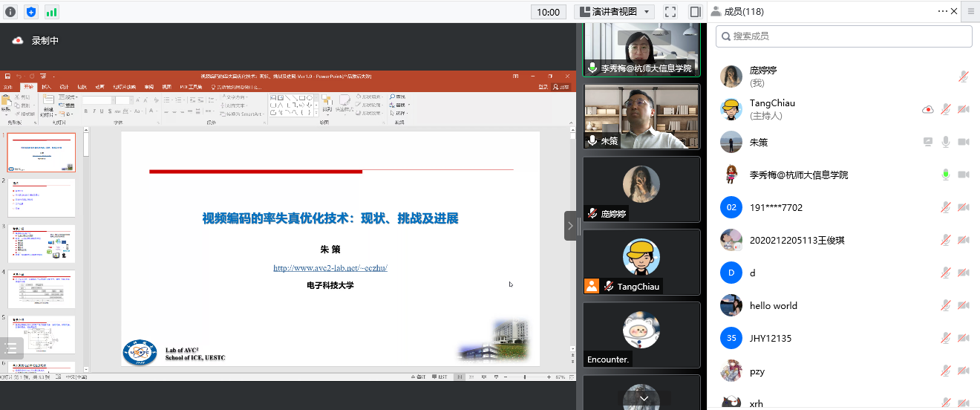Open the meeting info icon

click(10, 12)
